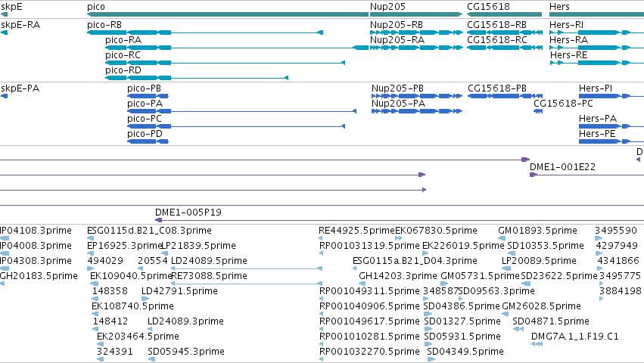
Task: Click EST ESG0115d.B21_C08.3prime
Action: pyautogui.click(x=150, y=231)
